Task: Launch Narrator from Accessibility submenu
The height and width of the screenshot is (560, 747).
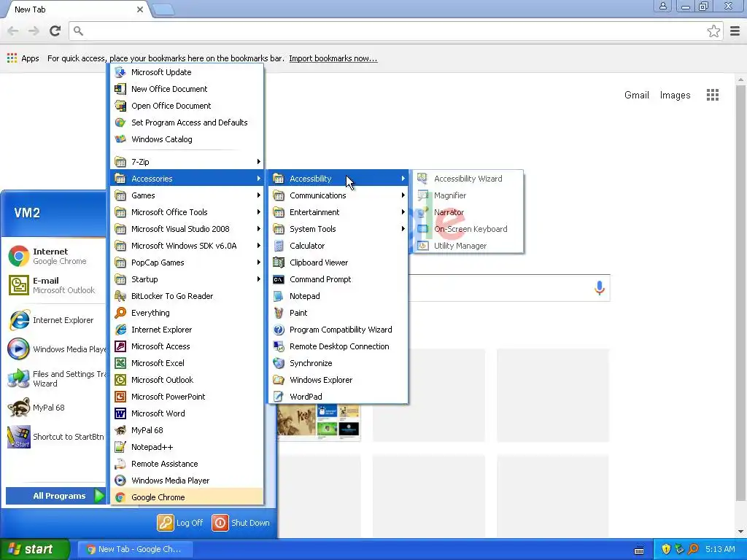Action: (x=468, y=212)
